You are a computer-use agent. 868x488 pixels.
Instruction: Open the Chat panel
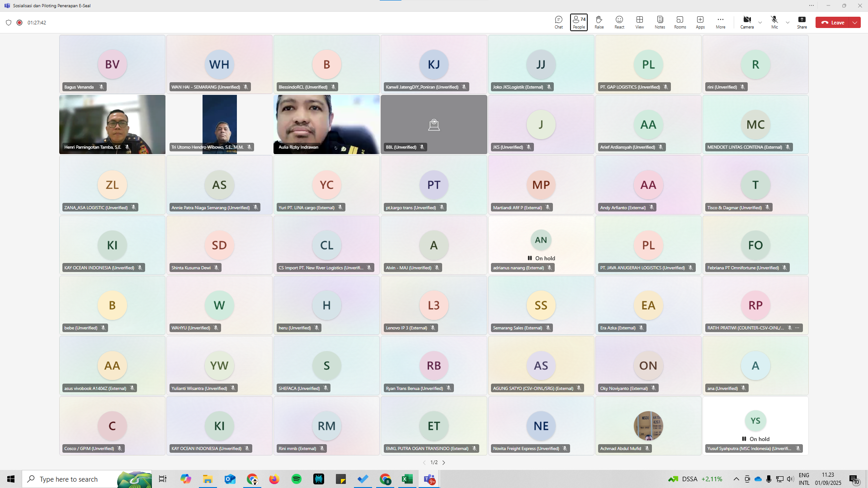coord(559,22)
